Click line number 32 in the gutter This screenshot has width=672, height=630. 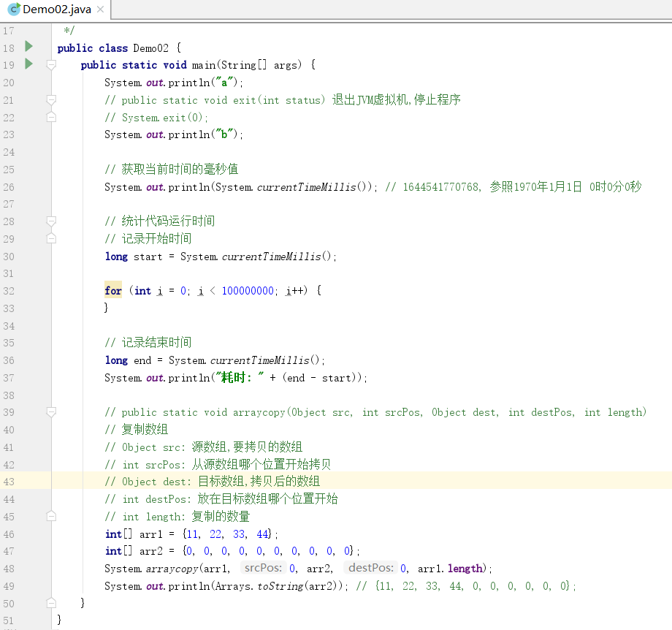point(9,291)
